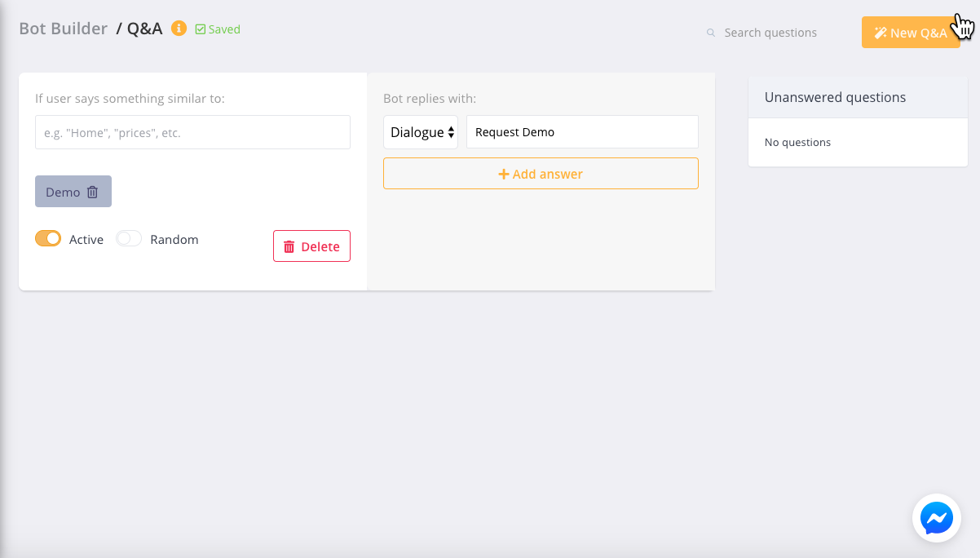The image size is (980, 558).
Task: Open the Dialogue reply type dropdown
Action: (421, 131)
